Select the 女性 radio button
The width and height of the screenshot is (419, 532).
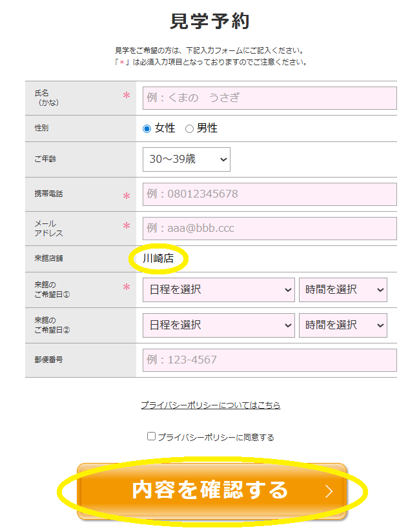tap(147, 128)
